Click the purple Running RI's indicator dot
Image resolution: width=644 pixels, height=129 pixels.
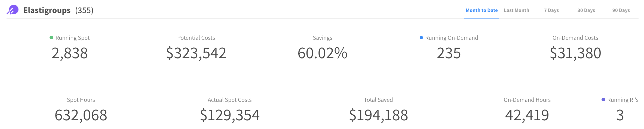(603, 100)
